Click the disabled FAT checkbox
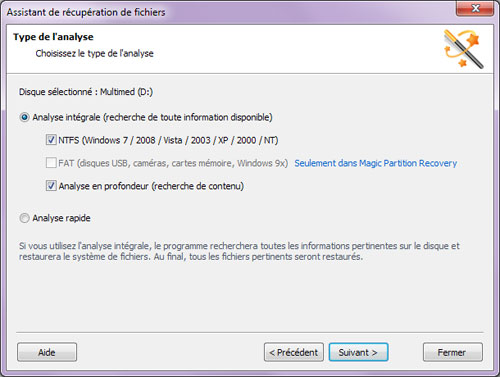This screenshot has height=377, width=500. [51, 163]
